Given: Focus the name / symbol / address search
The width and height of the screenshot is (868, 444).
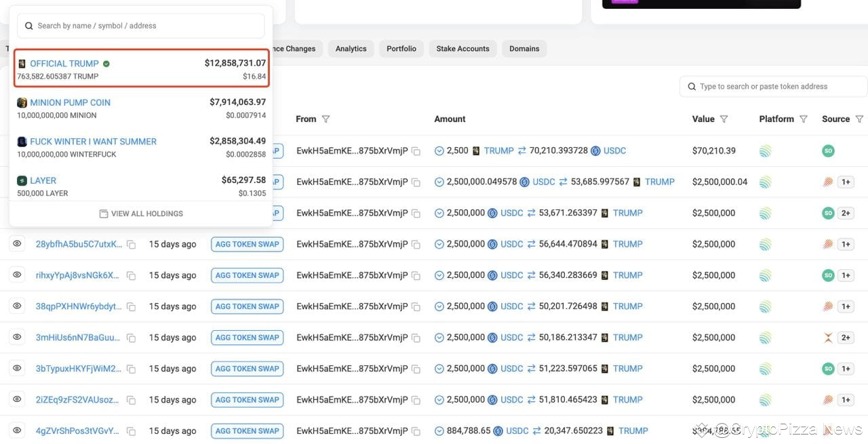Looking at the screenshot, I should click(141, 26).
